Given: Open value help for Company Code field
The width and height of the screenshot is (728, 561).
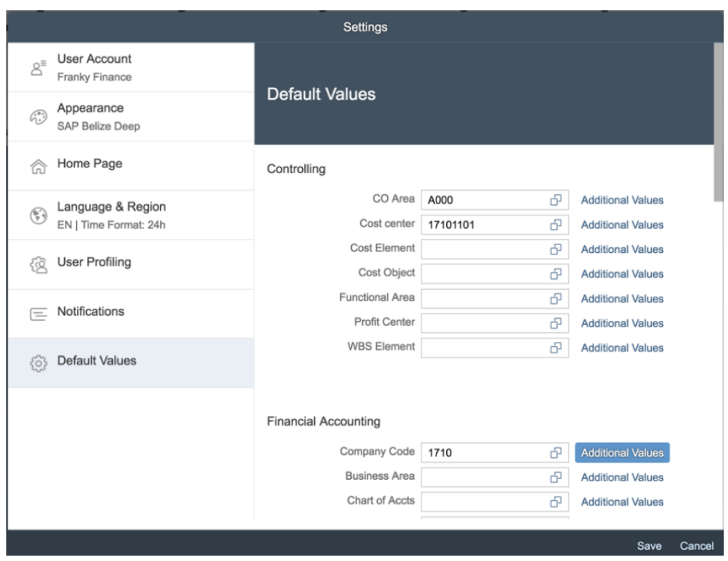Looking at the screenshot, I should 556,451.
